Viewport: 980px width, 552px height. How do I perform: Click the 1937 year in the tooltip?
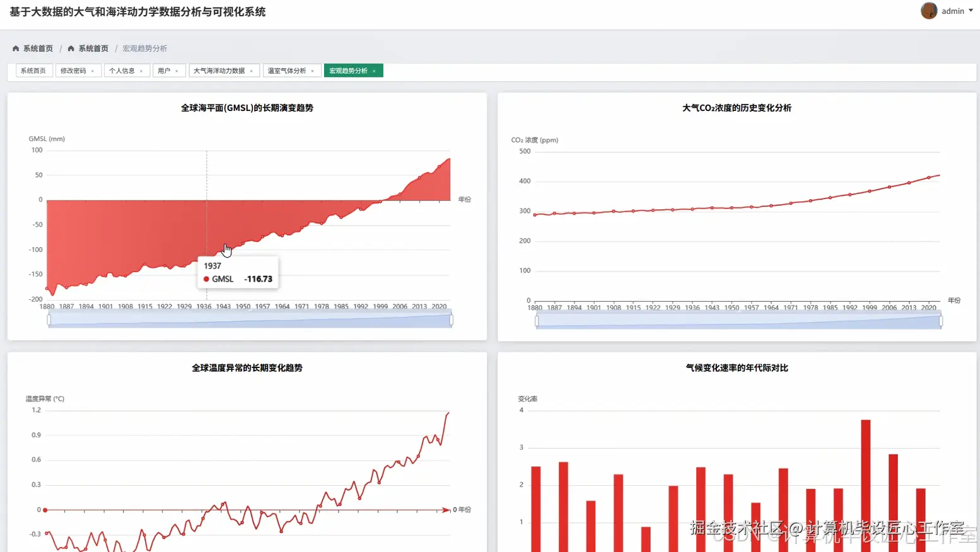click(x=213, y=266)
